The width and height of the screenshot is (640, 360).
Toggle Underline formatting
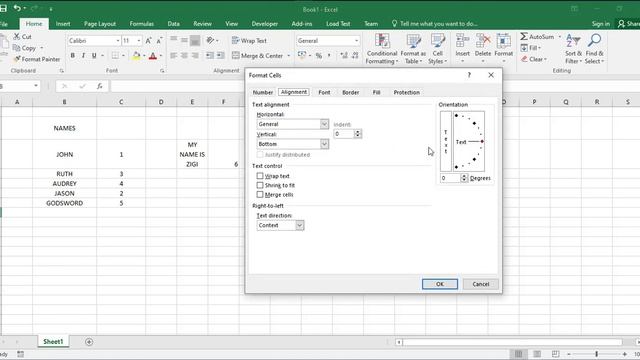(94, 56)
